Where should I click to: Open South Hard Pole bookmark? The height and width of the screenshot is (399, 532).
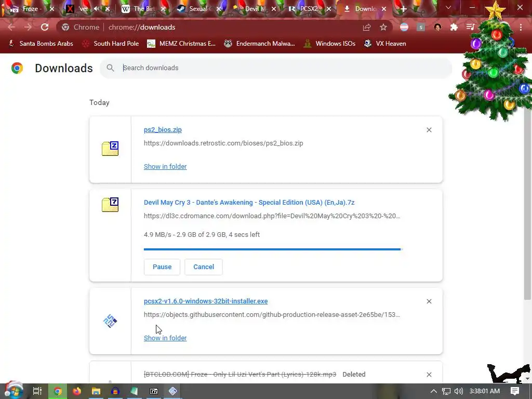click(x=111, y=44)
